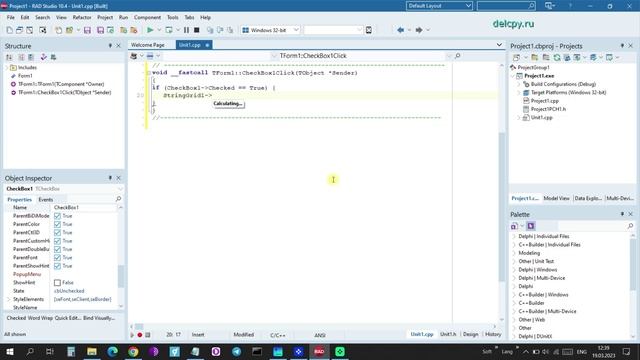
Task: Click the Windows Start button
Action: click(10, 351)
